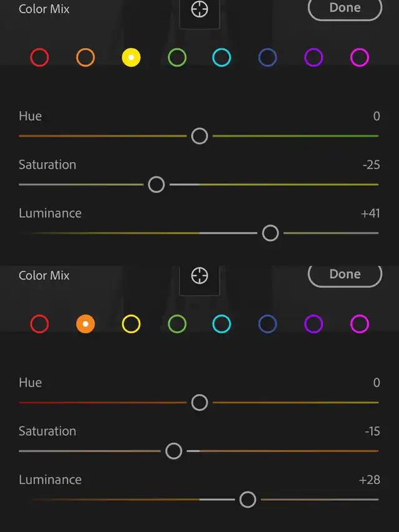The height and width of the screenshot is (532, 399).
Task: Select the orange color circle in top panel
Action: (85, 57)
